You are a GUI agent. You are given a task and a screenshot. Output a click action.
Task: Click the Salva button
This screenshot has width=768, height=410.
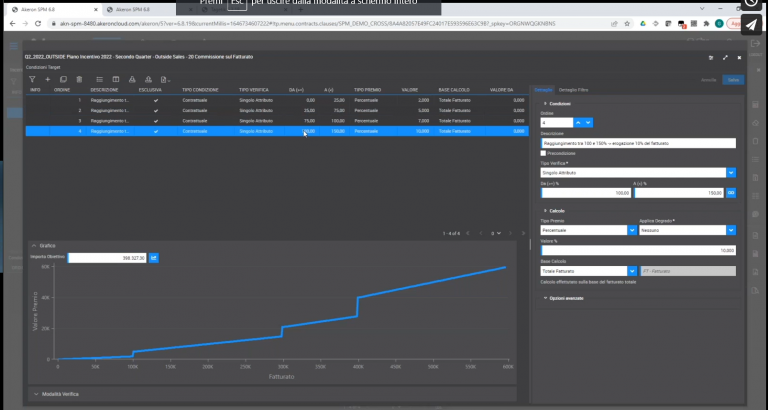(733, 79)
